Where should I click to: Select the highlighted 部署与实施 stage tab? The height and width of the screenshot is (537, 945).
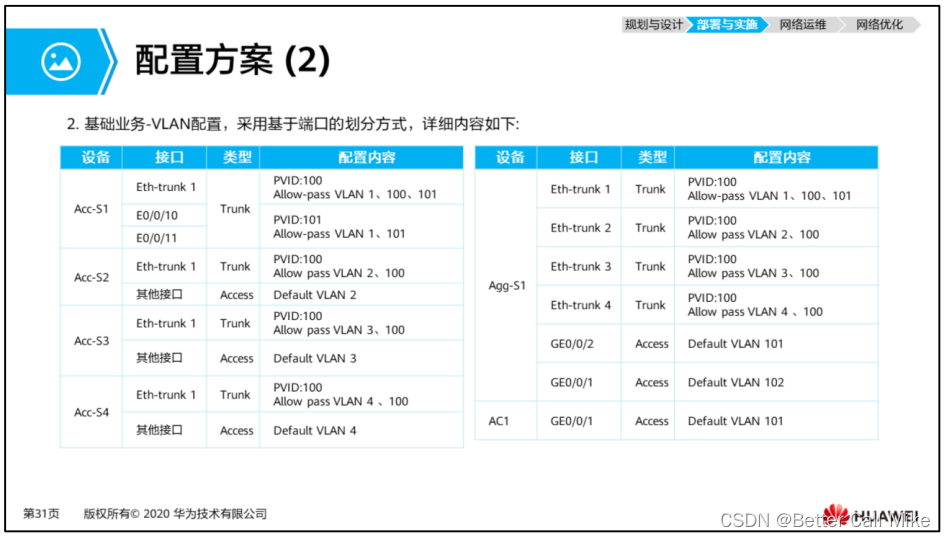pos(727,25)
